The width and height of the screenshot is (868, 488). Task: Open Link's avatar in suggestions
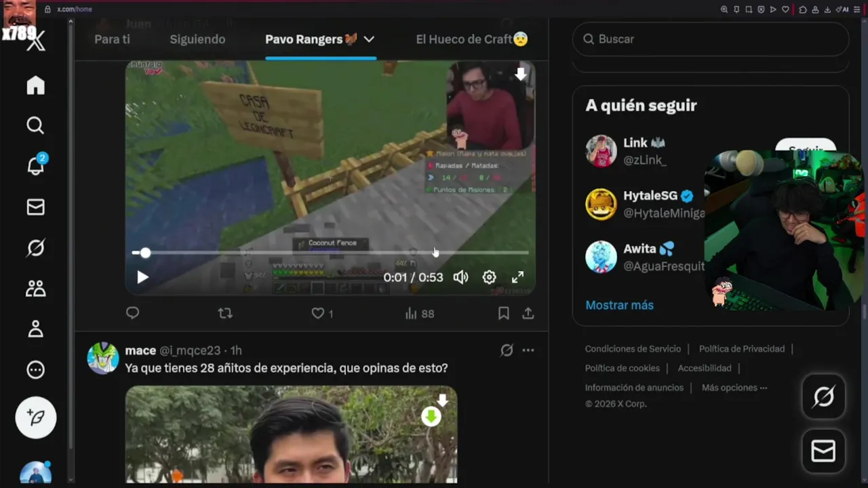tap(601, 150)
